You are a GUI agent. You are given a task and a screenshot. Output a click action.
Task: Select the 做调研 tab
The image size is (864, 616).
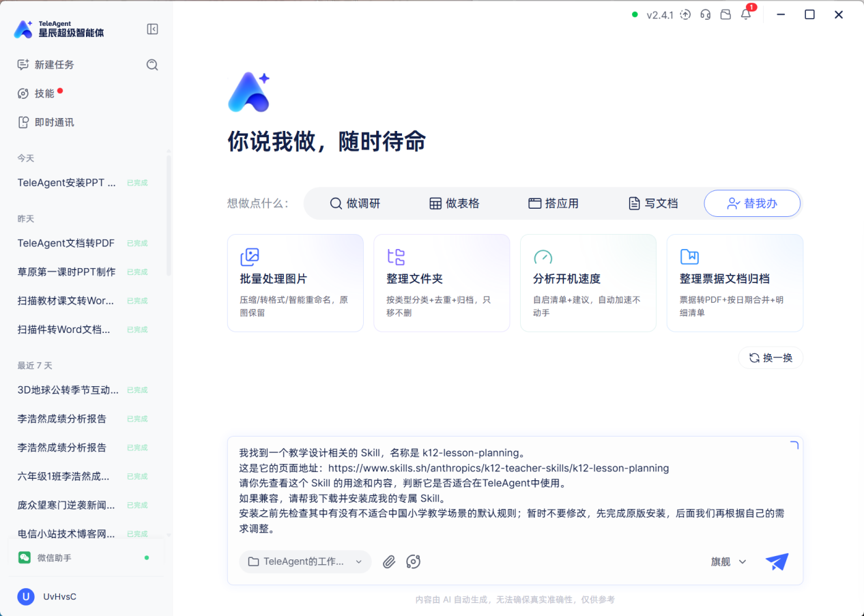pyautogui.click(x=355, y=203)
